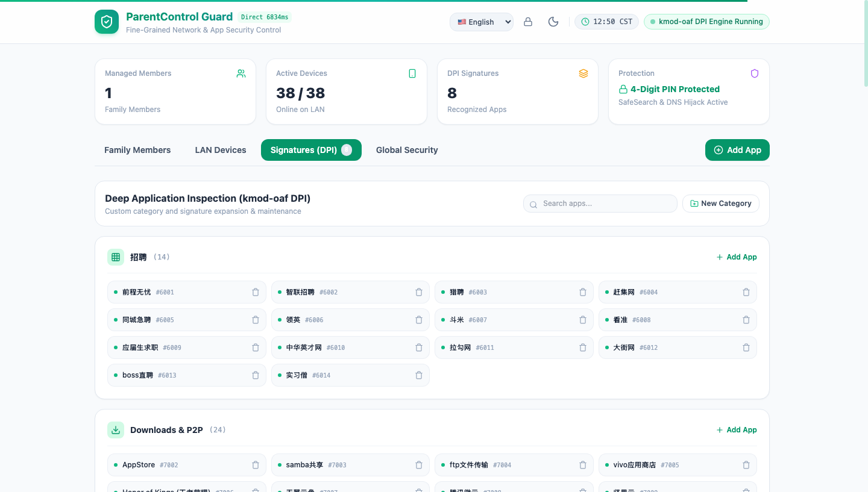The image size is (868, 492).
Task: Remove vivo应用商店 via trash icon
Action: tap(746, 465)
